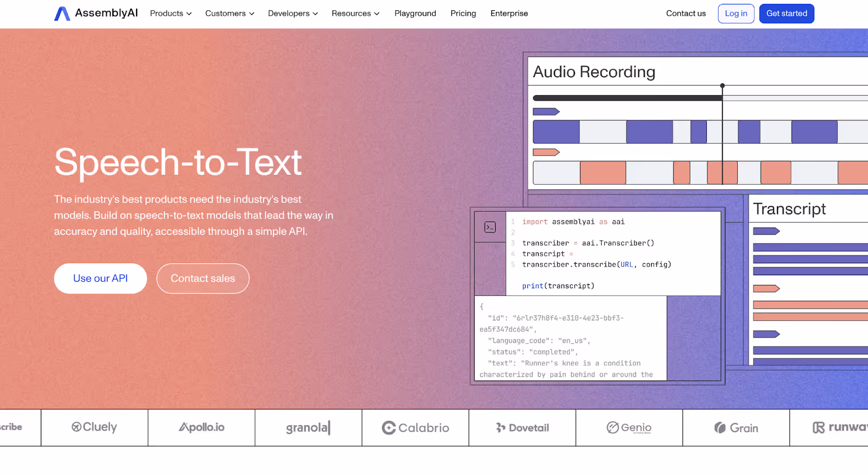The width and height of the screenshot is (868, 475).
Task: Click the Use our API button
Action: (x=100, y=278)
